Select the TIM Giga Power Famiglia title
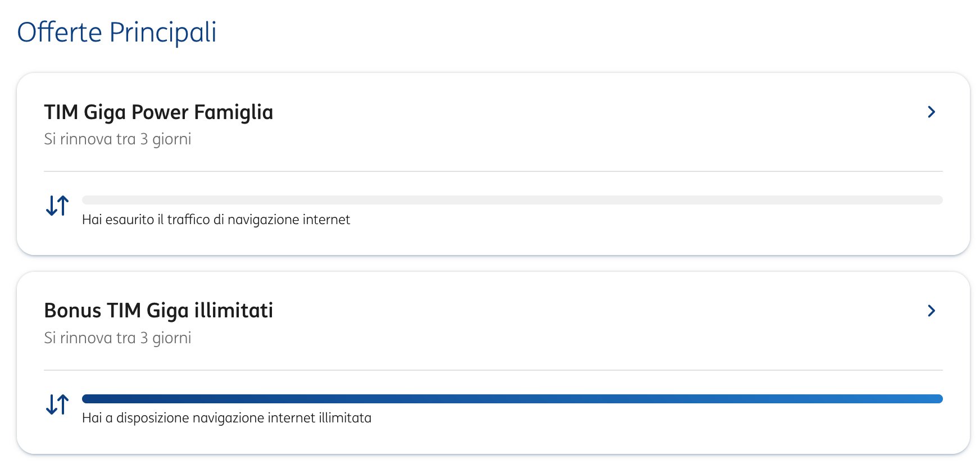This screenshot has height=464, width=980. click(158, 112)
